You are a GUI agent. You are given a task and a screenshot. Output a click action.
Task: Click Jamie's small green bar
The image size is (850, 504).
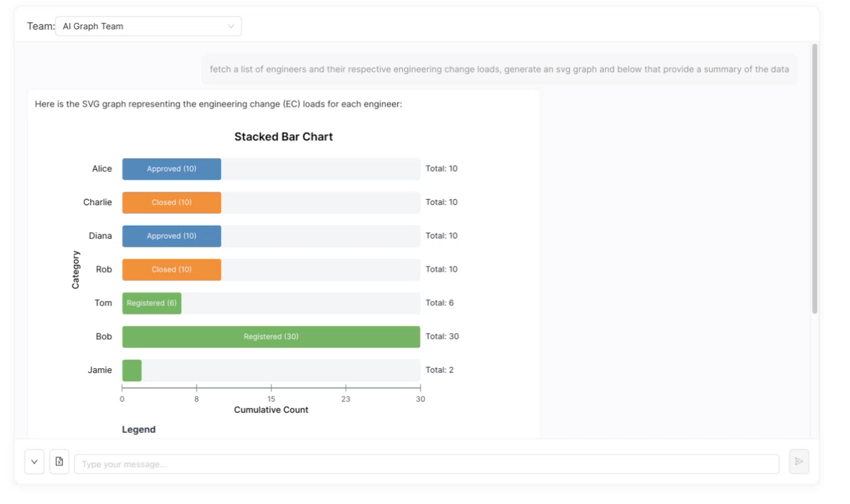pyautogui.click(x=132, y=371)
